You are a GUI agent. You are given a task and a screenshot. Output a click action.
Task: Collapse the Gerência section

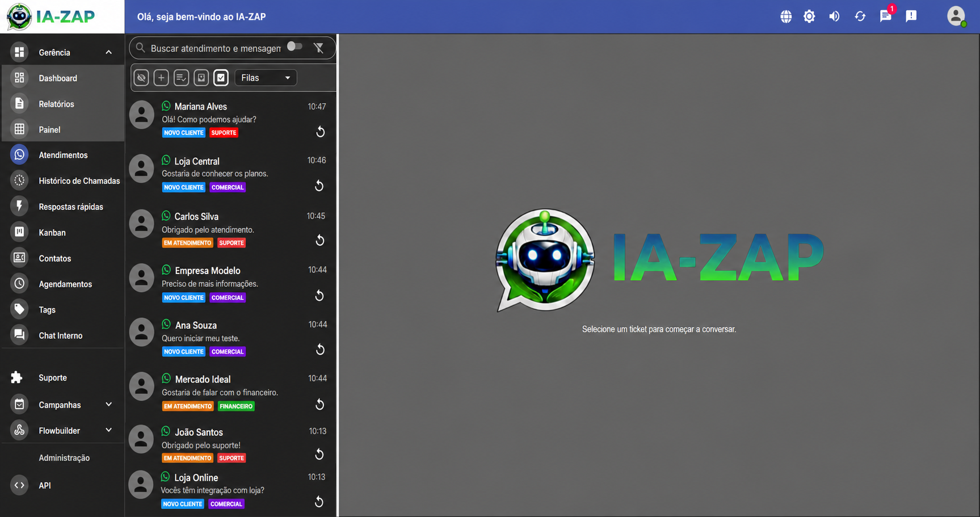click(108, 52)
